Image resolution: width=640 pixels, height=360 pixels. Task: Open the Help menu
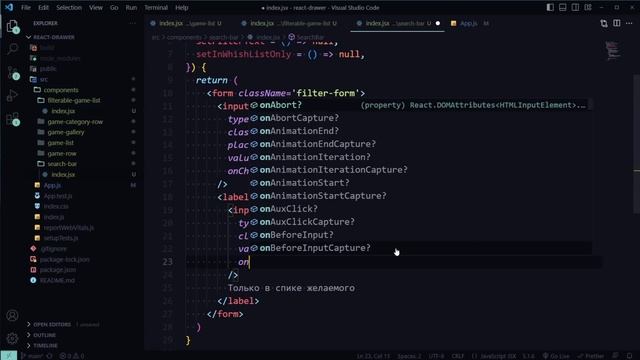pyautogui.click(x=182, y=8)
